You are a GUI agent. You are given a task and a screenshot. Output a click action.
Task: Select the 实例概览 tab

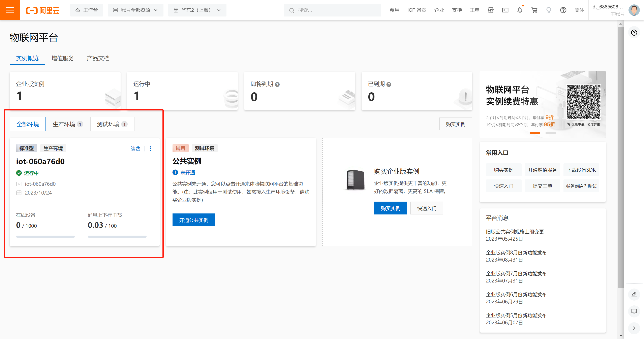(27, 58)
